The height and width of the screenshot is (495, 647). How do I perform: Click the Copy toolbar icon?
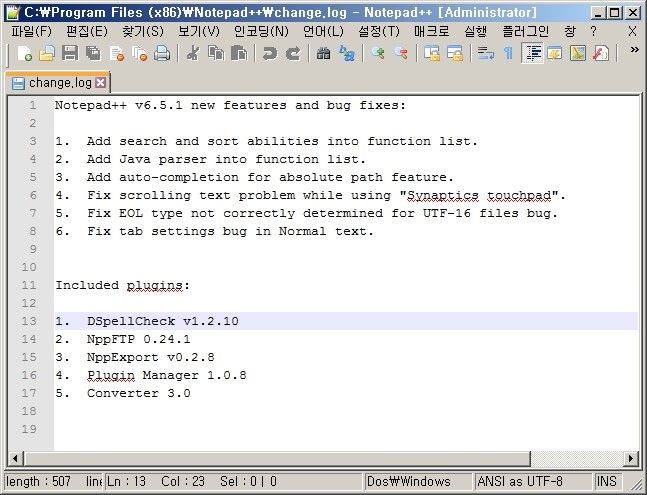click(216, 53)
